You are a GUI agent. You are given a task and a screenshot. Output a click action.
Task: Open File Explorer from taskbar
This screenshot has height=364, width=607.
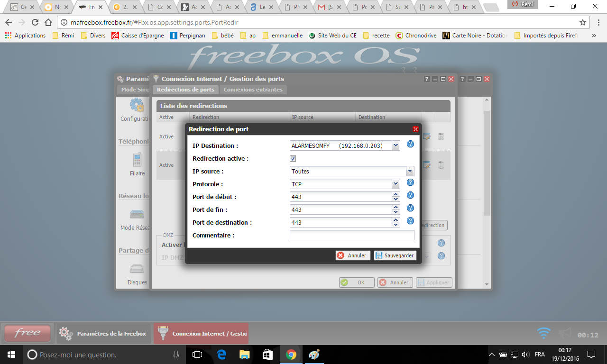point(244,354)
